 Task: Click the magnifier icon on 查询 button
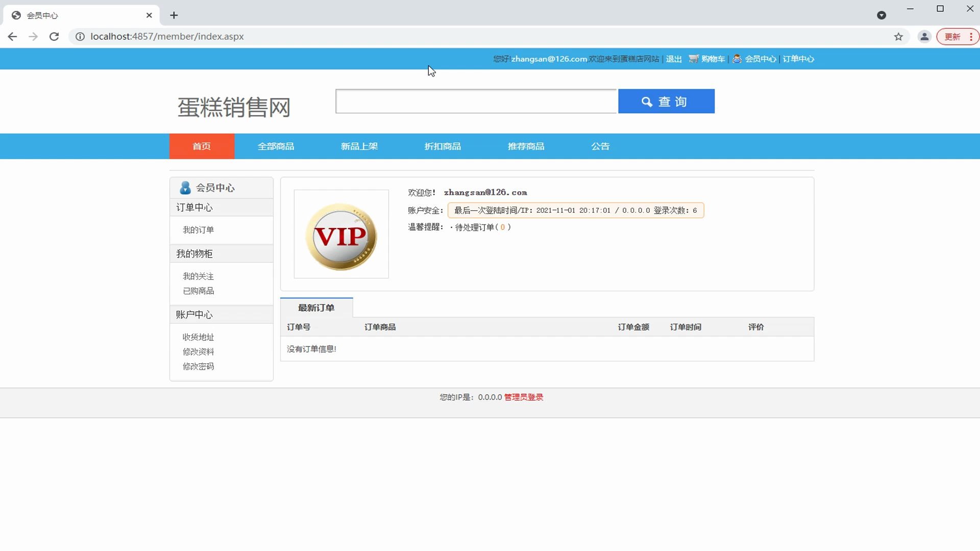point(647,102)
